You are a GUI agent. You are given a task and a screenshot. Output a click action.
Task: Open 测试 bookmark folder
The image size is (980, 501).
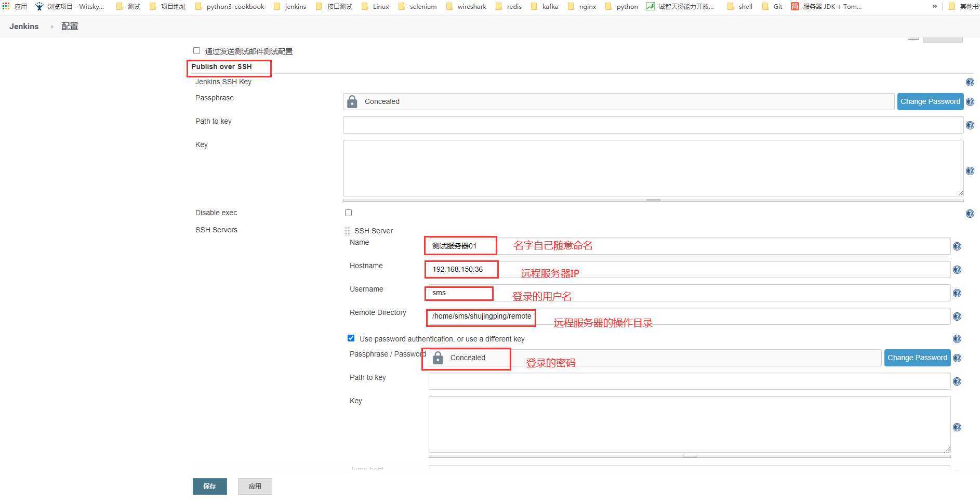(x=128, y=6)
